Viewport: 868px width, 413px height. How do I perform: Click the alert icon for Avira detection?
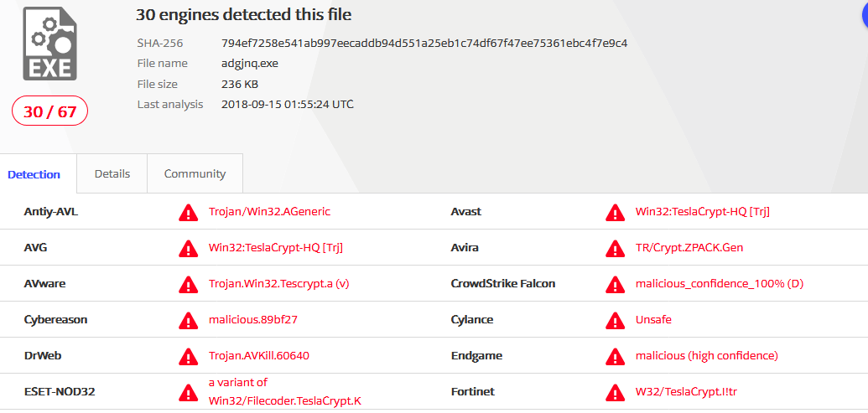[x=615, y=248]
